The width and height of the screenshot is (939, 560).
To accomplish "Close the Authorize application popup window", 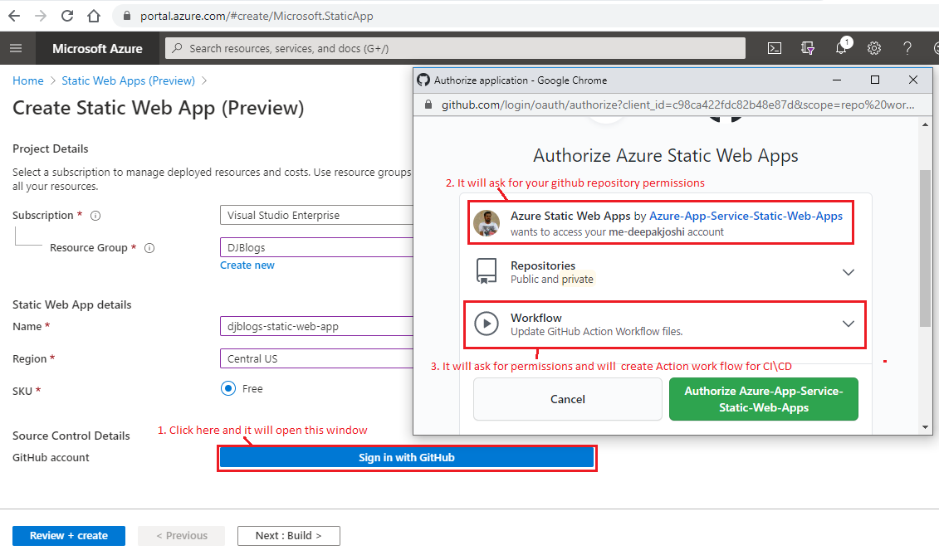I will pyautogui.click(x=913, y=80).
